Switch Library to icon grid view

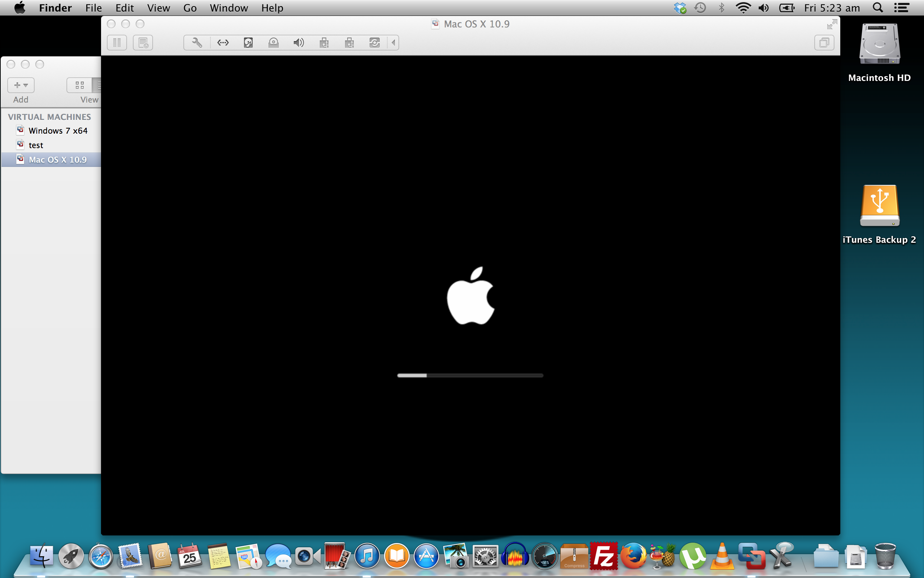79,85
